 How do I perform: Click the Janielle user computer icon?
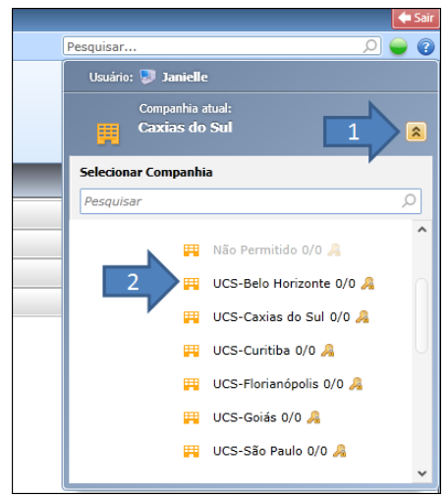point(147,77)
